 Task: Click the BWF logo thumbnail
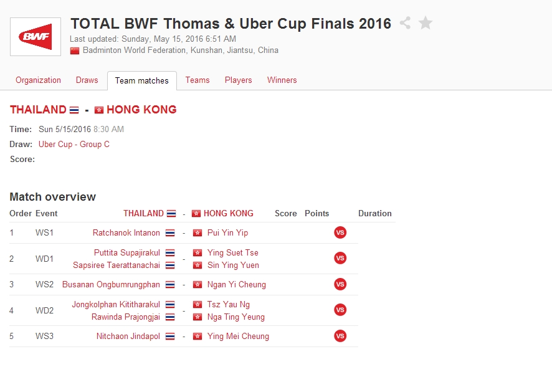[x=36, y=37]
